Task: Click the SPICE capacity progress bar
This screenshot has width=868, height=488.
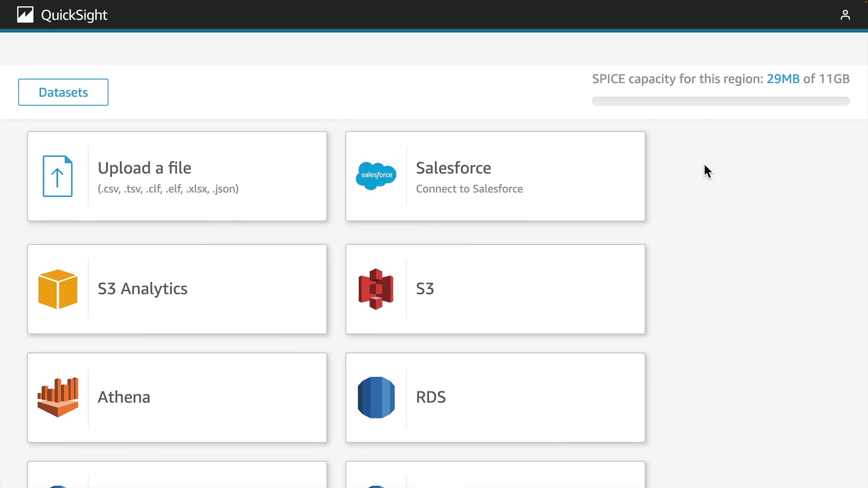Action: [721, 101]
